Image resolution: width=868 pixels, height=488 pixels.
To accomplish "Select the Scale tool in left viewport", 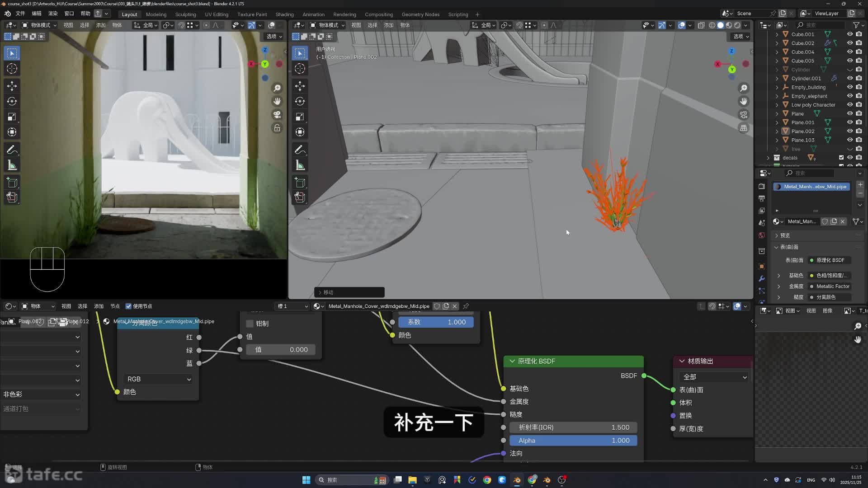I will pos(12,117).
